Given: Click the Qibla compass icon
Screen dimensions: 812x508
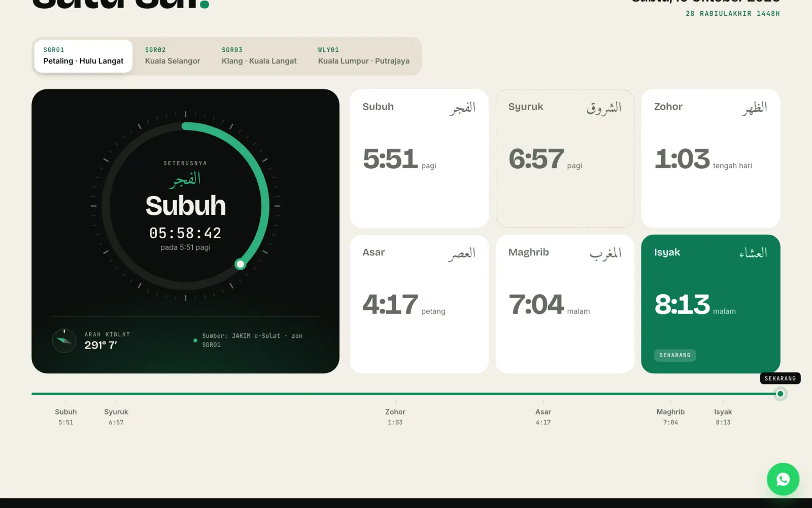Looking at the screenshot, I should tap(64, 341).
